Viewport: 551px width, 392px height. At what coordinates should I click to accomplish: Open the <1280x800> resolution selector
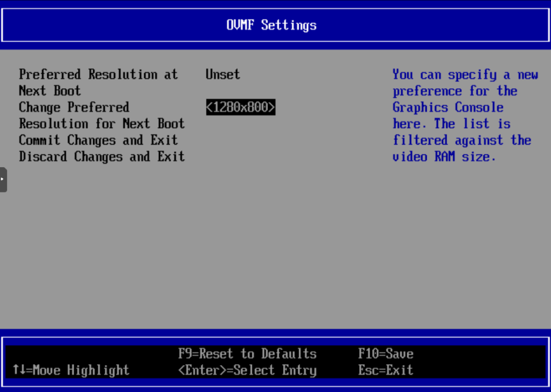click(241, 107)
